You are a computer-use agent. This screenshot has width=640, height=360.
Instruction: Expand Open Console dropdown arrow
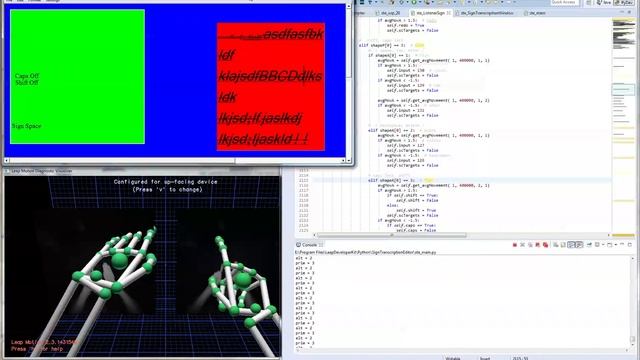click(615, 245)
